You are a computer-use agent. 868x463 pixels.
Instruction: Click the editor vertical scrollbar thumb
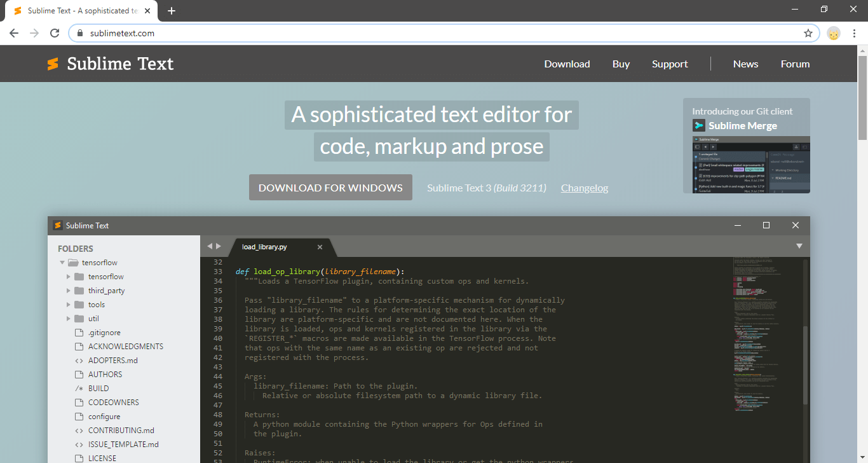click(806, 365)
